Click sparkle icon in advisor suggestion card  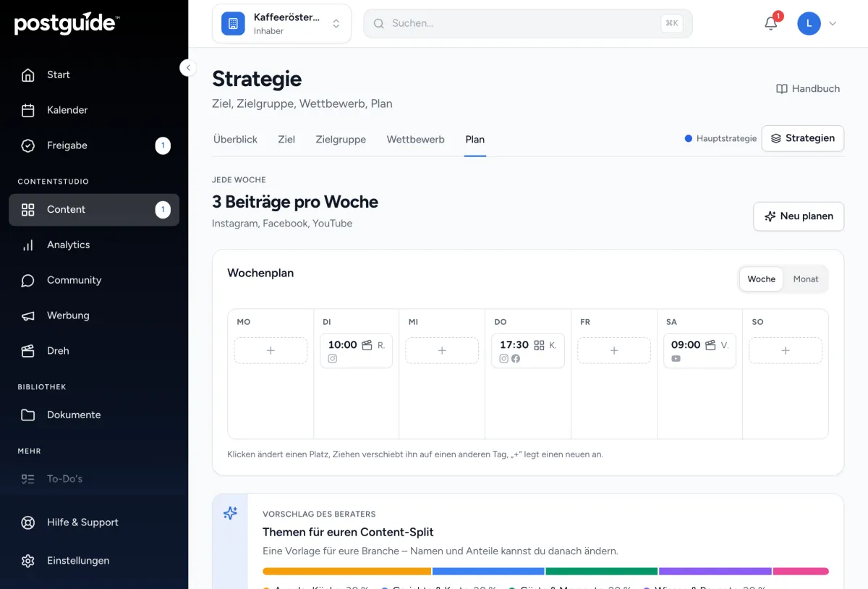pyautogui.click(x=230, y=513)
